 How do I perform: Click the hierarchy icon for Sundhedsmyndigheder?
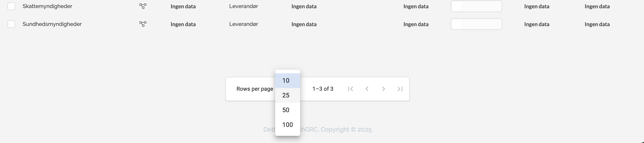pyautogui.click(x=143, y=24)
